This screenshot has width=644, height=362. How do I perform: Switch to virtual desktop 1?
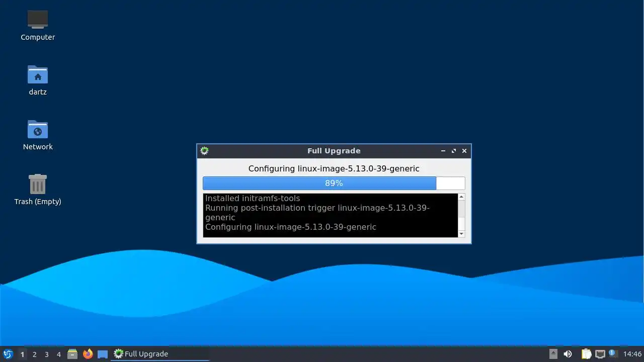(22, 354)
